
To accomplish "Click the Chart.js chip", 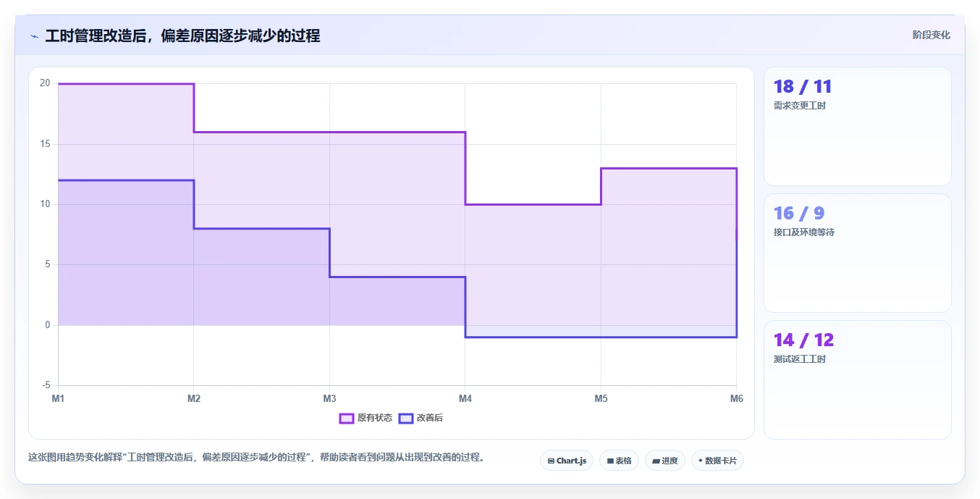I will pos(567,461).
